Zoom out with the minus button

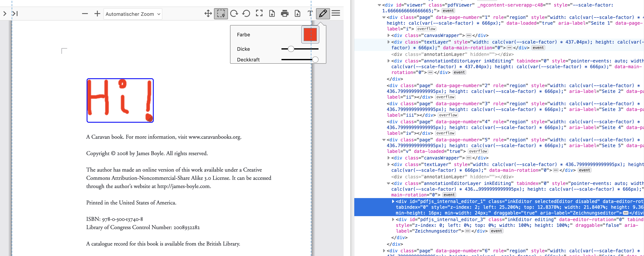click(x=85, y=14)
